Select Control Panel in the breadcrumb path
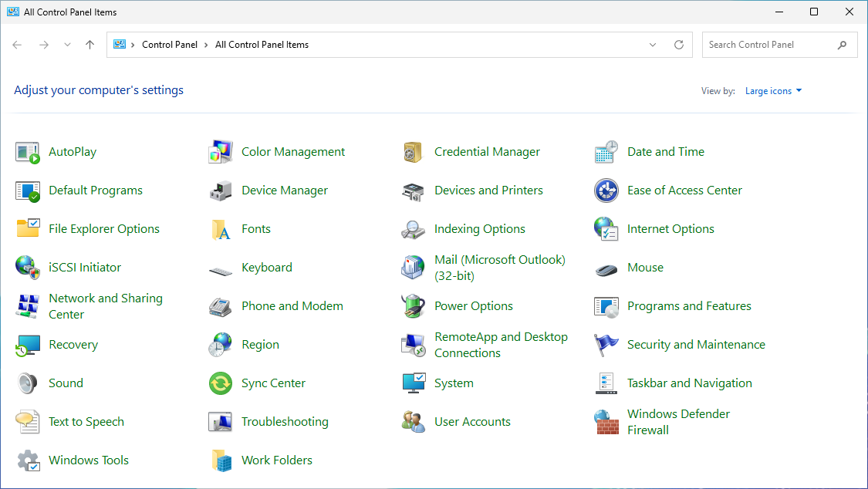 [170, 45]
